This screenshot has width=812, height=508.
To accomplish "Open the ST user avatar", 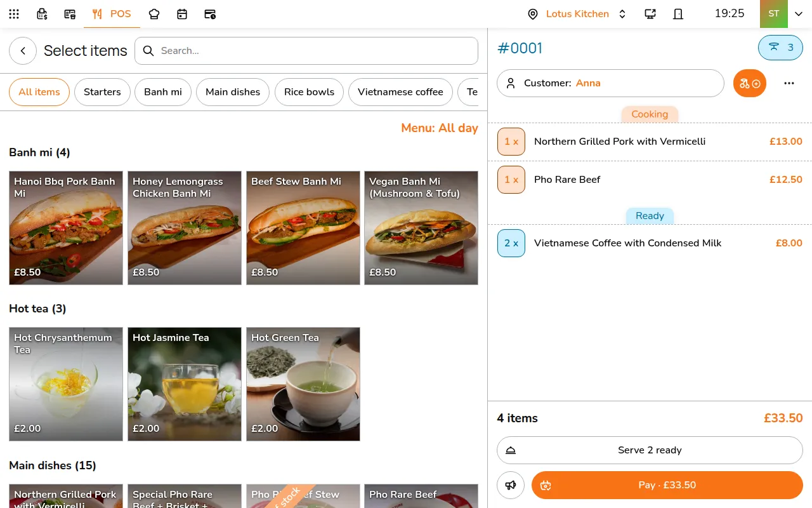I will pyautogui.click(x=774, y=14).
